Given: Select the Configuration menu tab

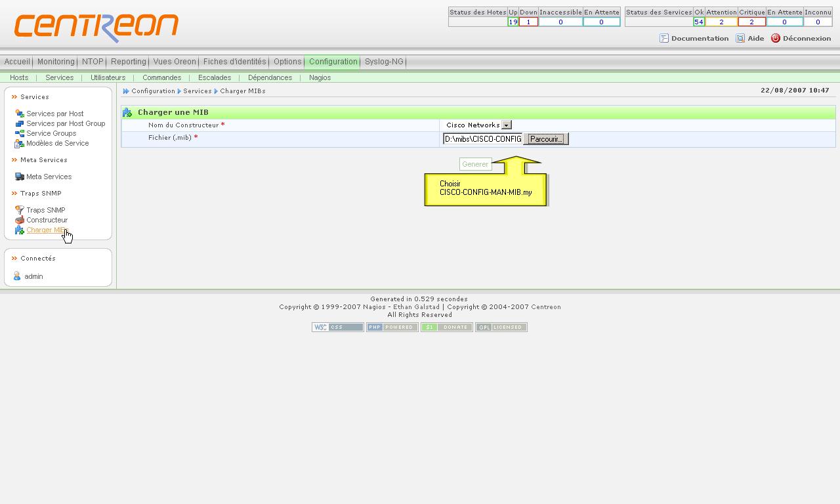Looking at the screenshot, I should click(333, 62).
